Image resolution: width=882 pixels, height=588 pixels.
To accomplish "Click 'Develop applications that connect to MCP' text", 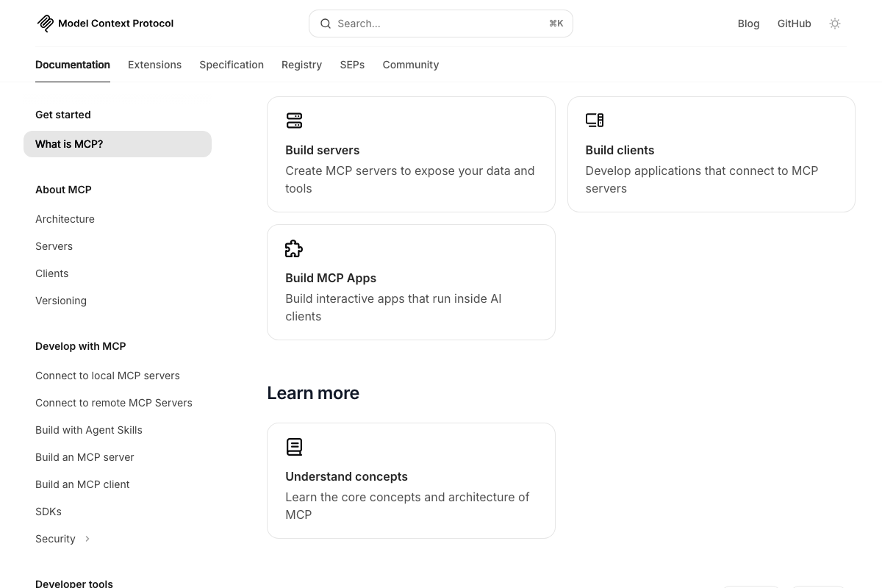I will pyautogui.click(x=702, y=171).
